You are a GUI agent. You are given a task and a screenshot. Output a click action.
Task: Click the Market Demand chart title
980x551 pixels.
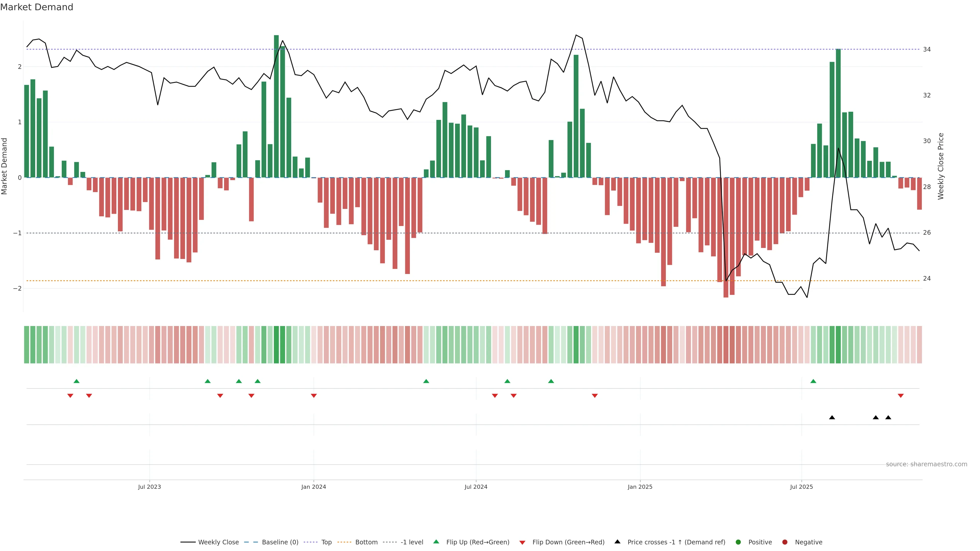click(36, 7)
